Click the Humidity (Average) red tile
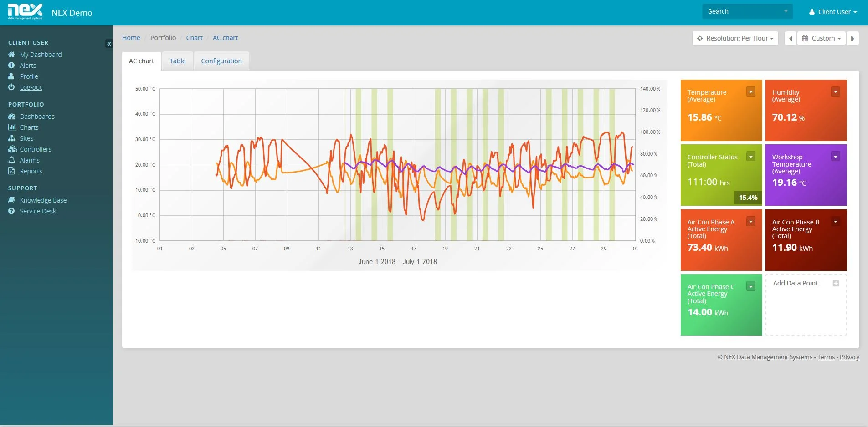This screenshot has height=427, width=868. pyautogui.click(x=806, y=110)
